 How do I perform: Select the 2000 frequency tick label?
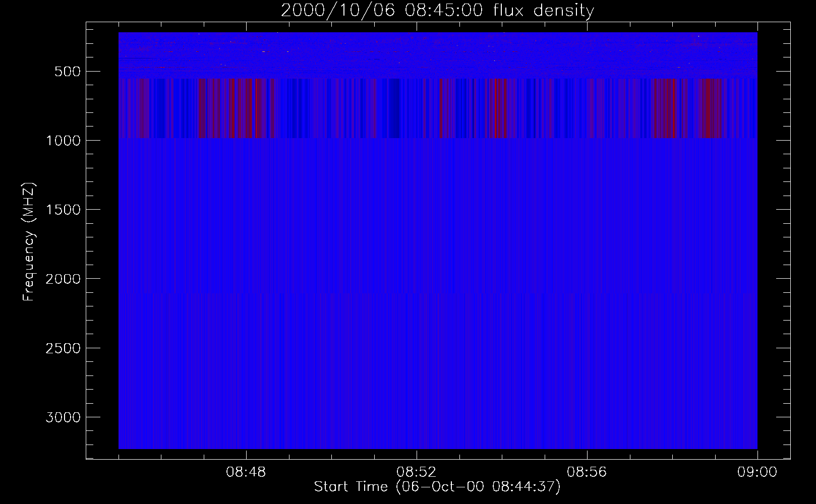[63, 279]
